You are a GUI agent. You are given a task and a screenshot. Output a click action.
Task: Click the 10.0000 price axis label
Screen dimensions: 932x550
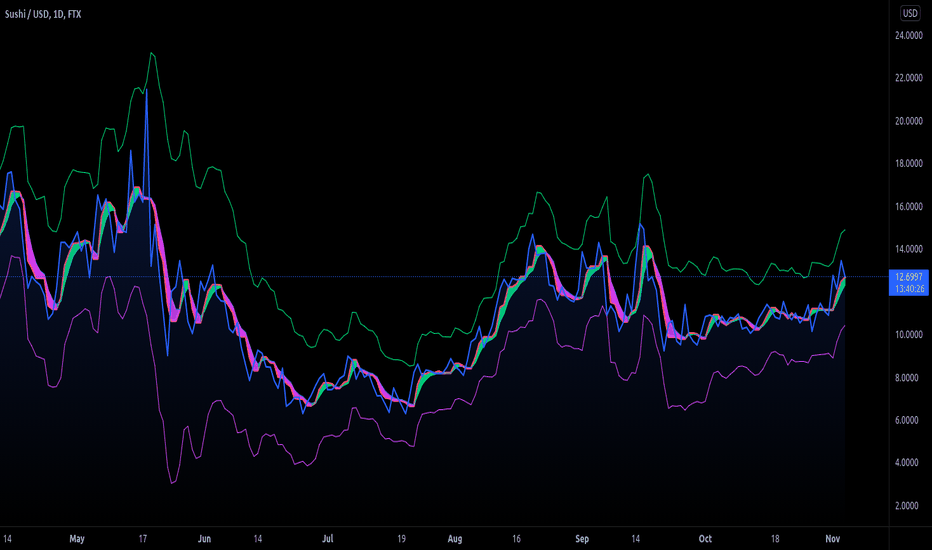[x=909, y=335]
